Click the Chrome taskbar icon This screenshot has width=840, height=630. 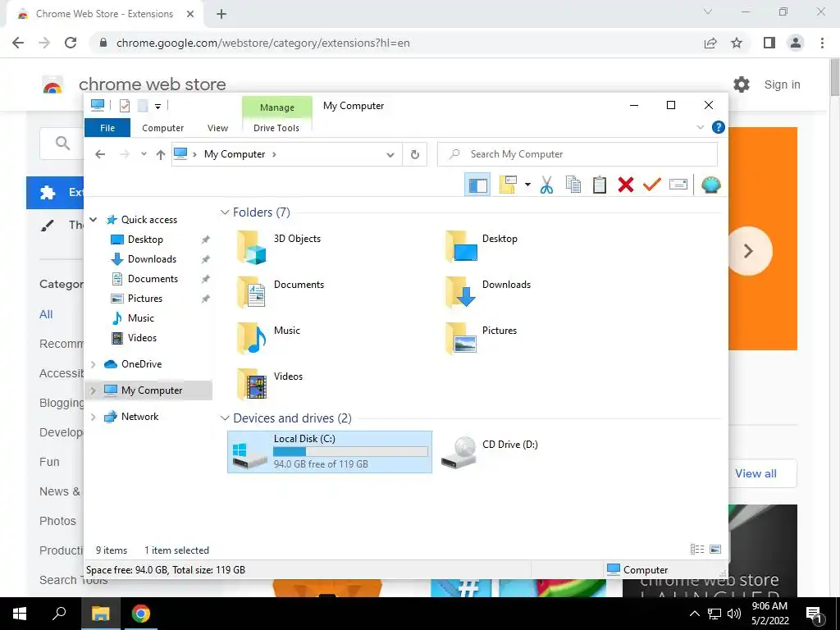coord(141,614)
